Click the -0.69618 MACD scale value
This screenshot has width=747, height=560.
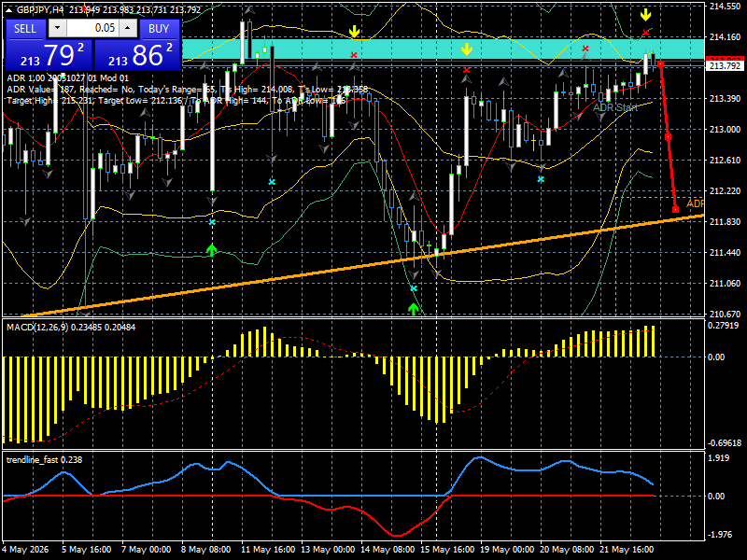pos(725,442)
